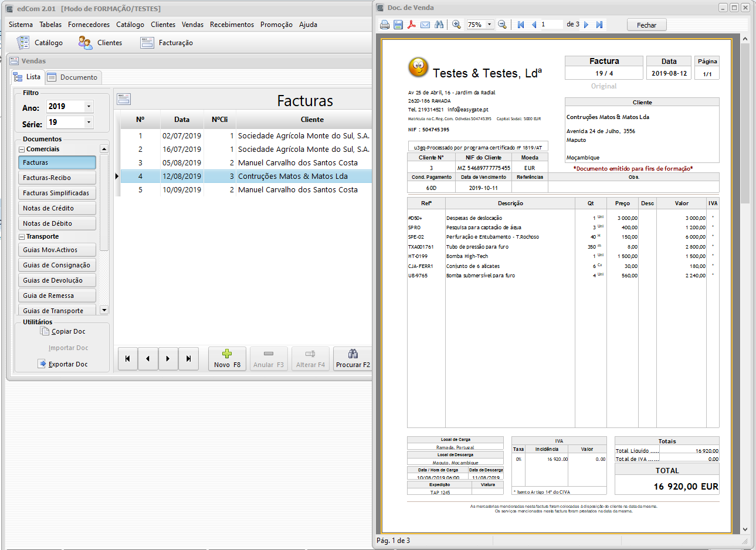Select Notas de Crédito document type
Image resolution: width=756 pixels, height=550 pixels.
[x=57, y=208]
